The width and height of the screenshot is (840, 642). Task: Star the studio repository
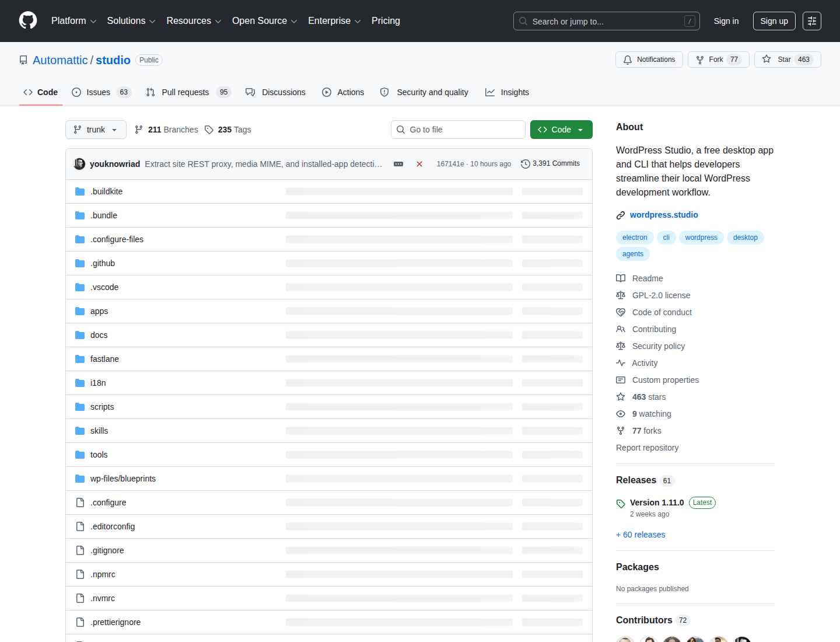coord(787,60)
